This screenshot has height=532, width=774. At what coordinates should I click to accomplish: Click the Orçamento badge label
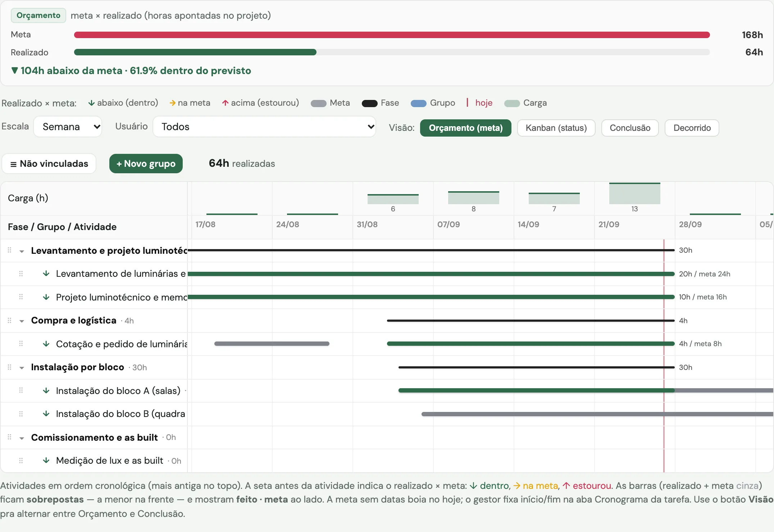(38, 15)
